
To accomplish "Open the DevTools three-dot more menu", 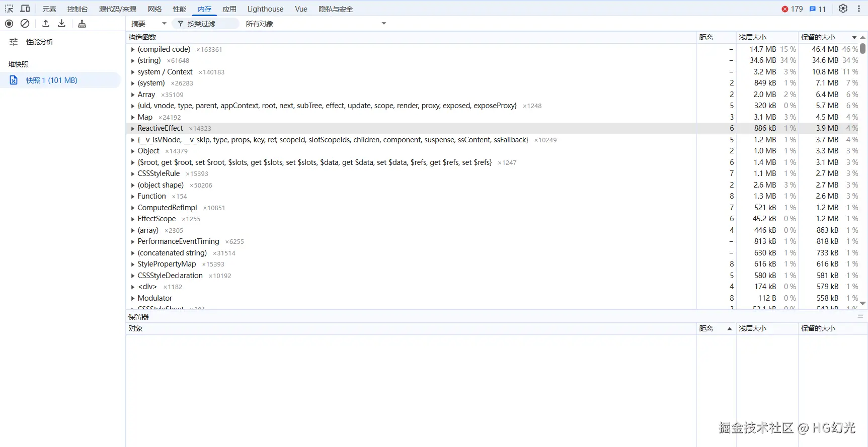I will click(x=859, y=9).
